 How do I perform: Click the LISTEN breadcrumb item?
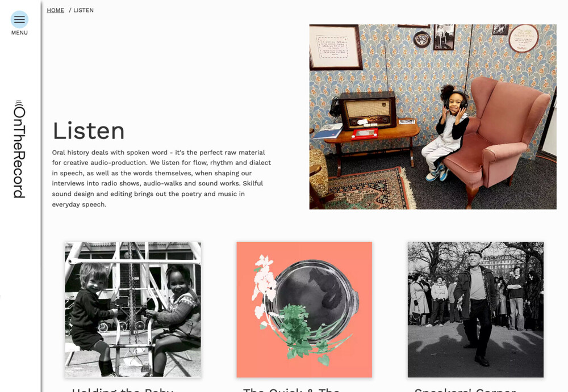point(83,10)
